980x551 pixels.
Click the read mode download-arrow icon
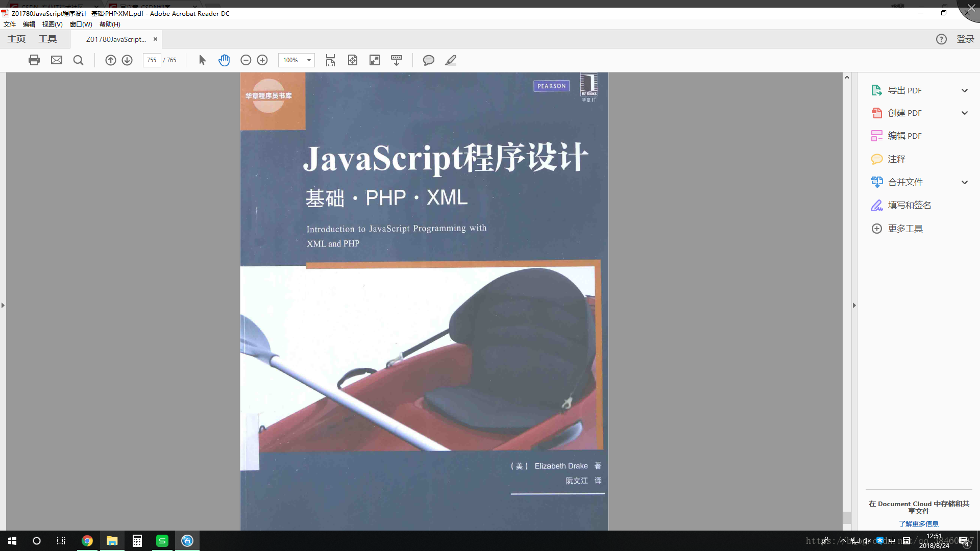[397, 60]
